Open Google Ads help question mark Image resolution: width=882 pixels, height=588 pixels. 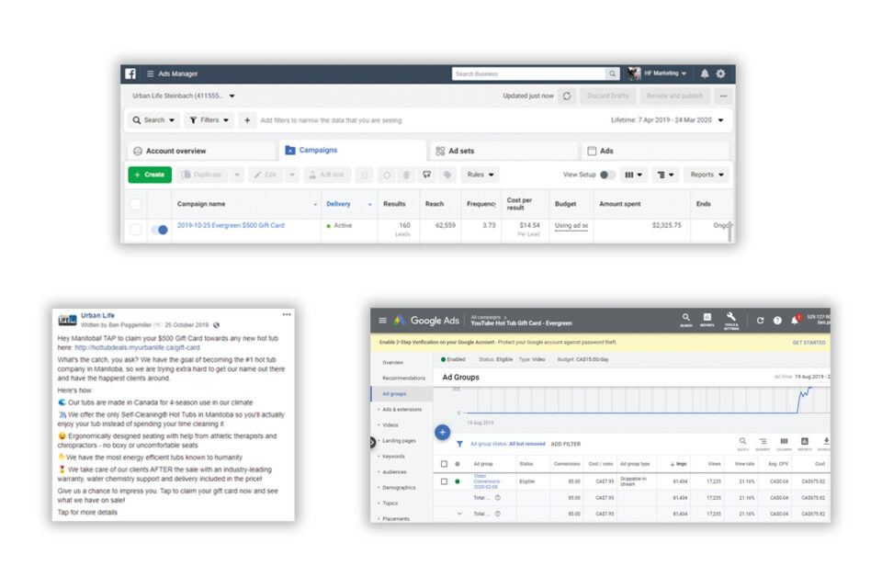[777, 320]
